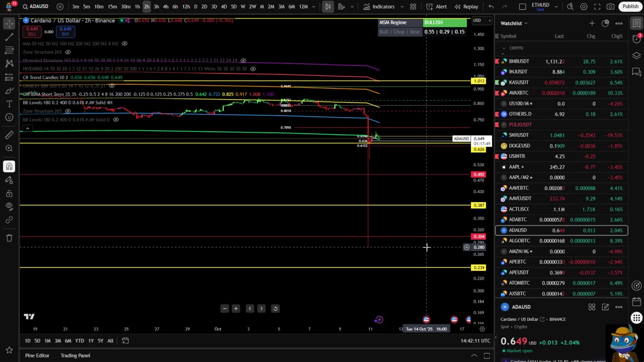This screenshot has height=362, width=644.
Task: Toggle visibility of MAs 20 hl2 indicator
Action: (x=124, y=43)
